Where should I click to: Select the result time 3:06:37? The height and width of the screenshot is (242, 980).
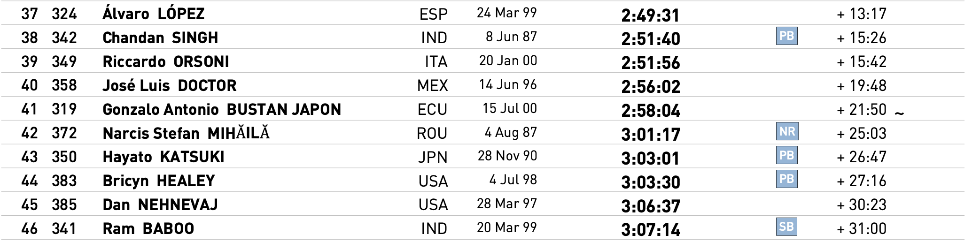point(650,206)
